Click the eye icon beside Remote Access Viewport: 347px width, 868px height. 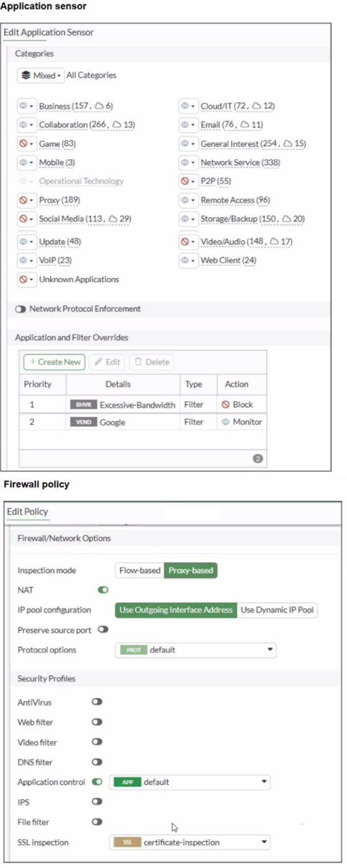click(185, 200)
